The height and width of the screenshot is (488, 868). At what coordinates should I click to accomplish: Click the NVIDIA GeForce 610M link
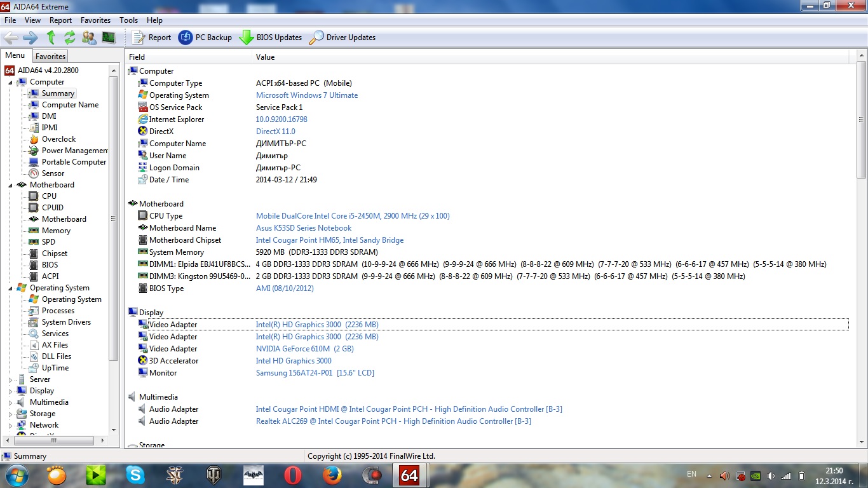point(304,349)
